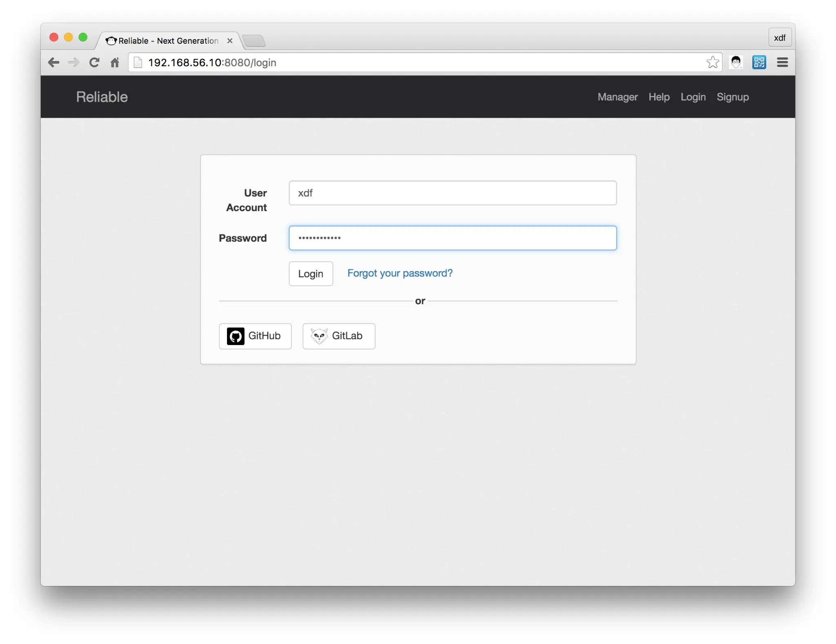Open the browser hamburger menu
The width and height of the screenshot is (836, 644).
click(x=782, y=62)
